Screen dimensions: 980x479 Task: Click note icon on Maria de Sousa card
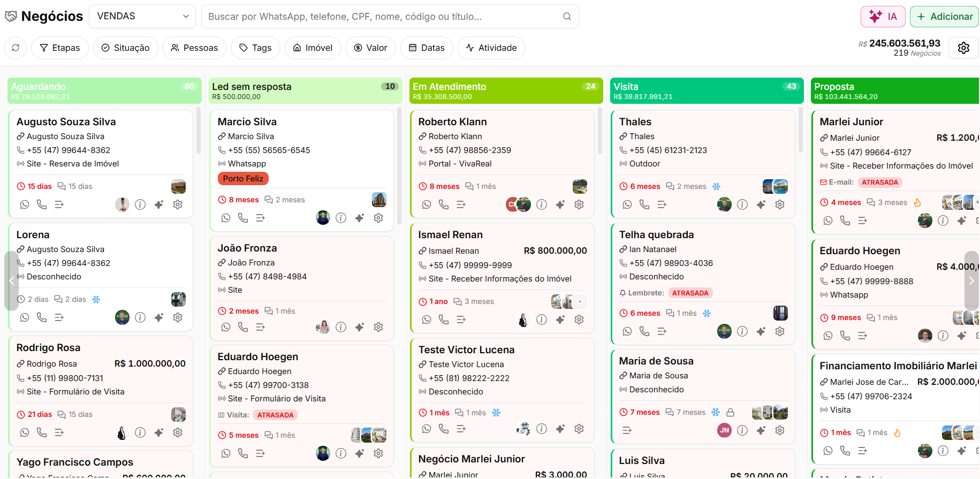tap(627, 430)
